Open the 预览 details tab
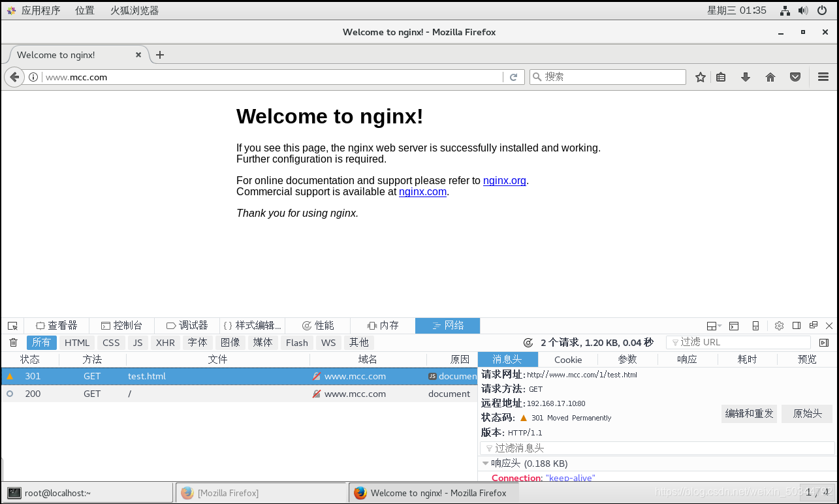Viewport: 839px width, 504px height. pyautogui.click(x=807, y=360)
